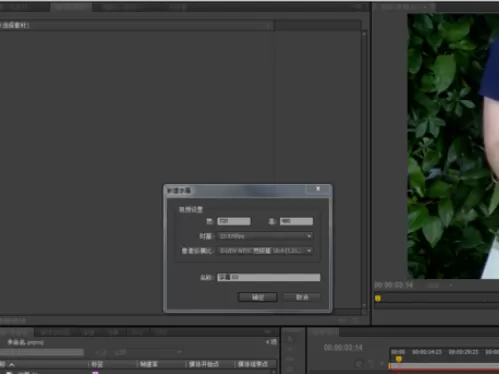This screenshot has width=499, height=374.
Task: Click the project file name 未命名.prproj
Action: 25,342
